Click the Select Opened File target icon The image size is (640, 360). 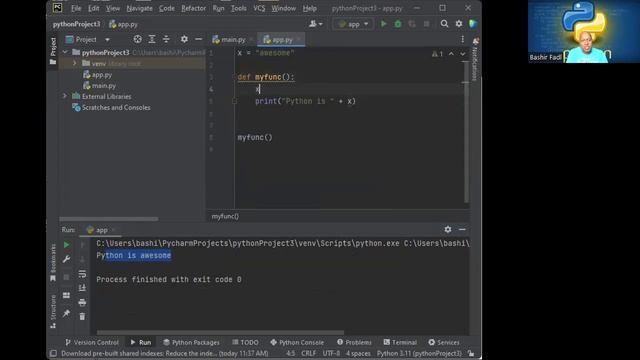[138, 39]
